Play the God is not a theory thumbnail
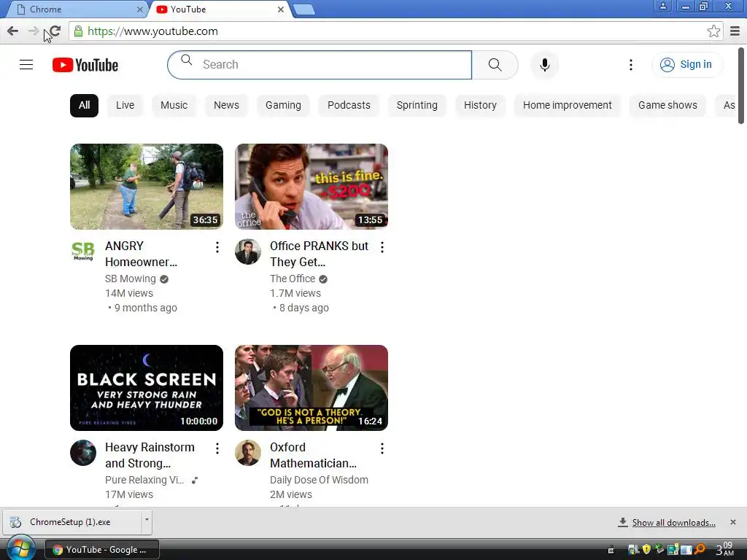The width and height of the screenshot is (747, 560). coord(311,388)
